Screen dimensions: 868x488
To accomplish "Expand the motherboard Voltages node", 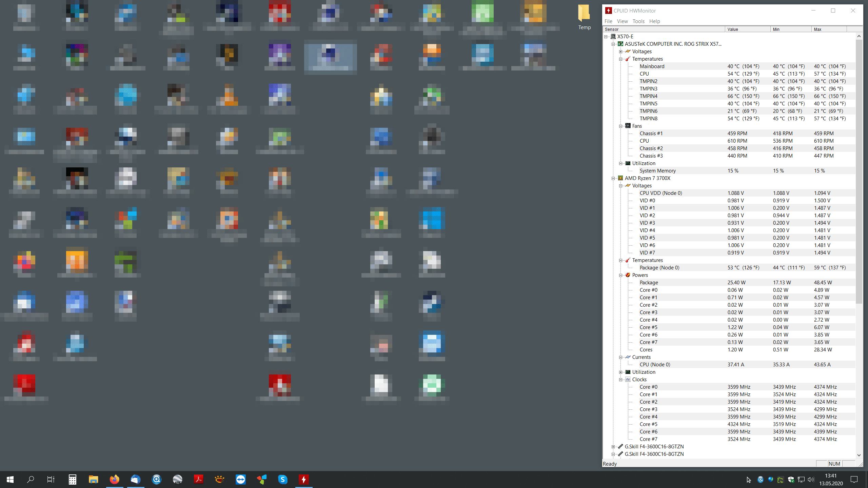I will click(621, 52).
